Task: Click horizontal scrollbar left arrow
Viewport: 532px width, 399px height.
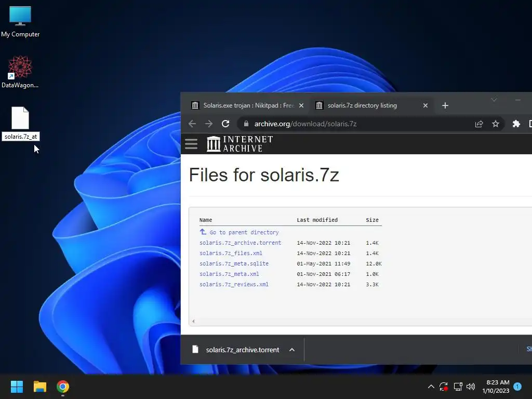Action: click(193, 321)
